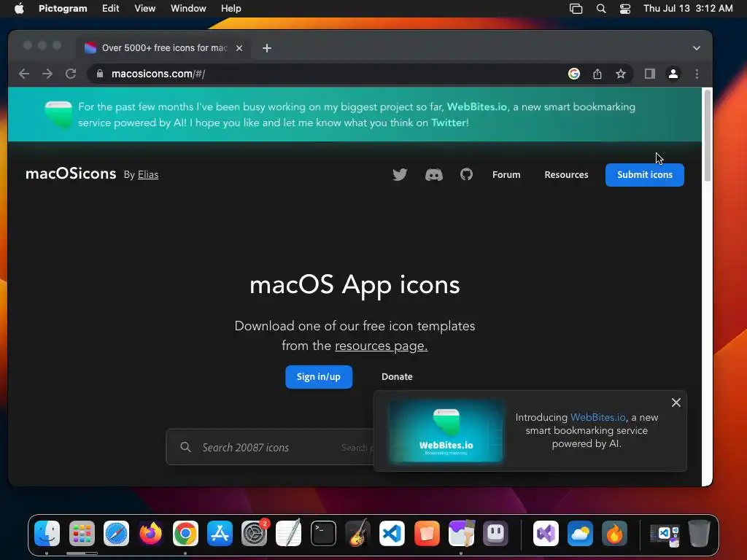Open the Resources link

click(x=566, y=175)
